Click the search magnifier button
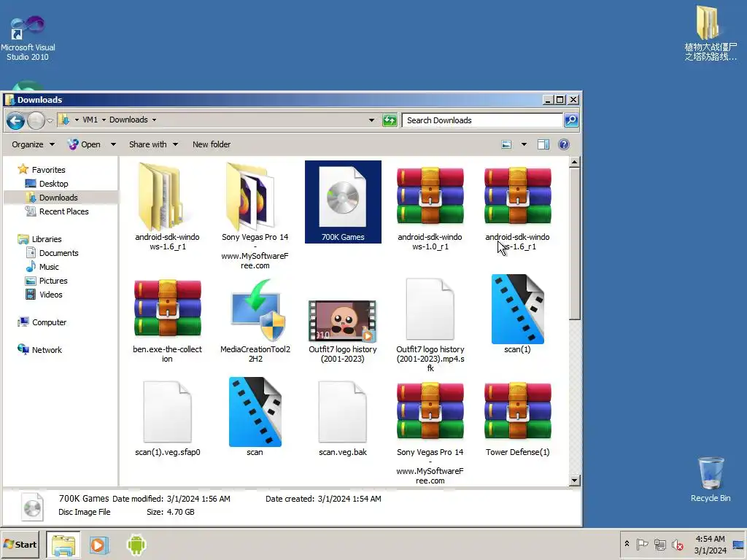This screenshot has height=560, width=747. click(571, 120)
